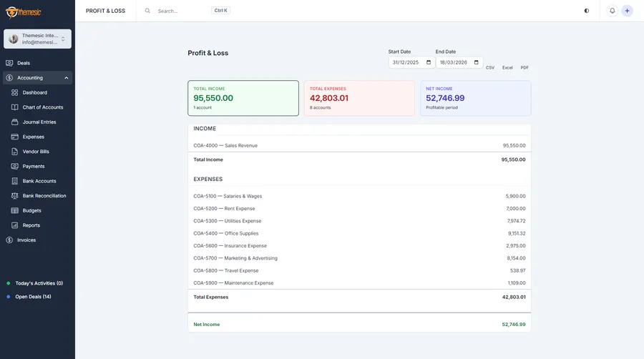Click COA-5400 — Office Supplies row
This screenshot has width=644, height=359.
tap(359, 233)
